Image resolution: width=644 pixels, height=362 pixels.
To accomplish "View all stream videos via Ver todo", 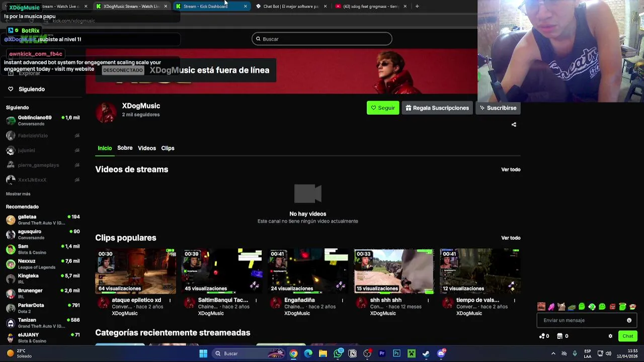I will pos(511,170).
